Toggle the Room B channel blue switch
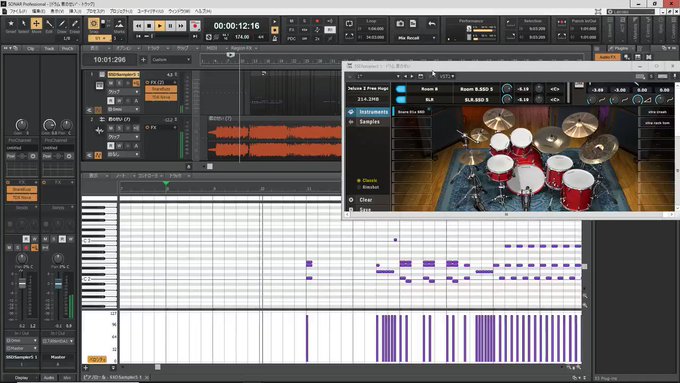The image size is (680, 383). [401, 89]
